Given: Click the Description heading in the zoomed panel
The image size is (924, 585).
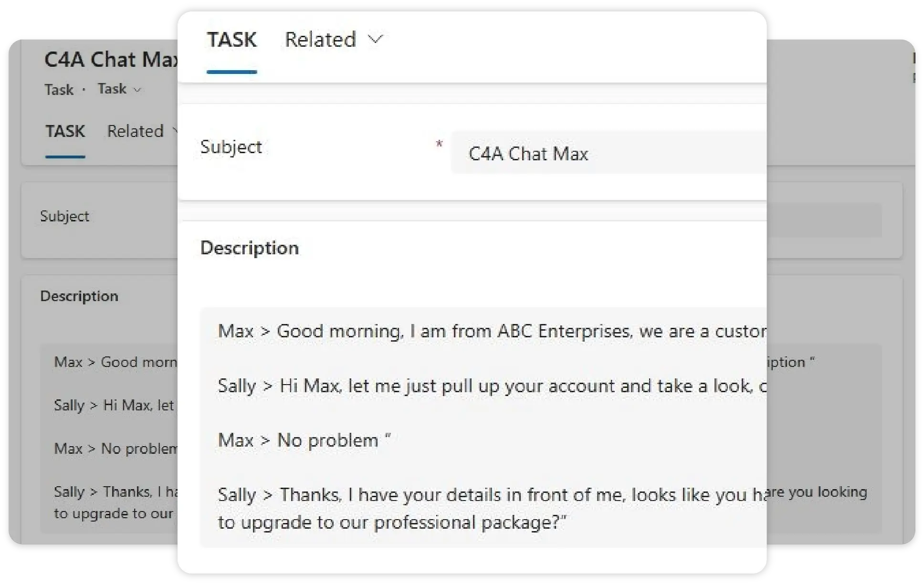Looking at the screenshot, I should (250, 248).
